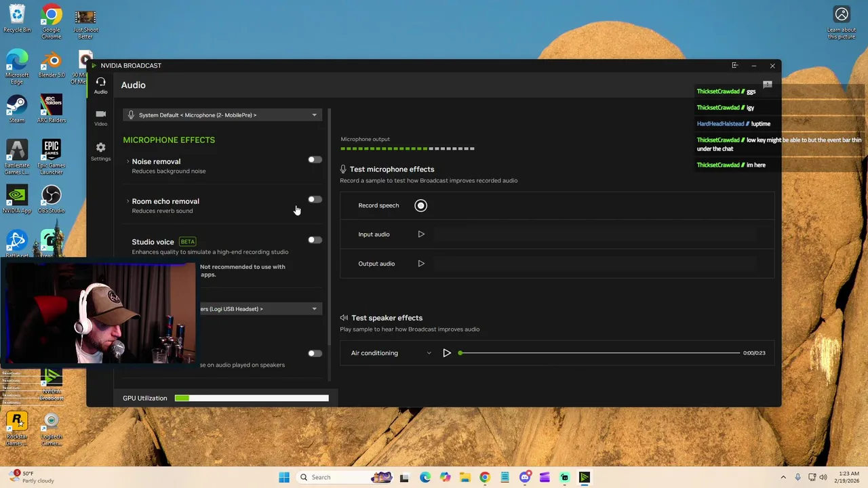Open Copilot from the taskbar
This screenshot has height=488, width=868.
tap(445, 477)
